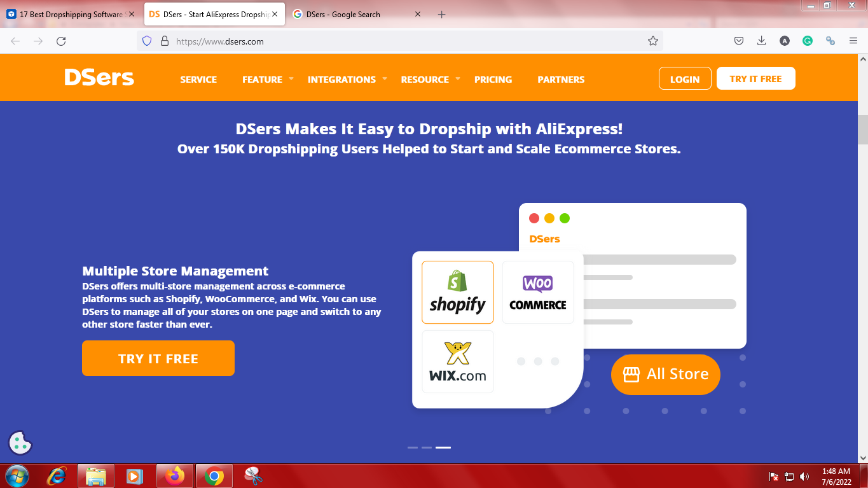Screen dimensions: 868x488
Task: Open a new browser tab
Action: 442,14
